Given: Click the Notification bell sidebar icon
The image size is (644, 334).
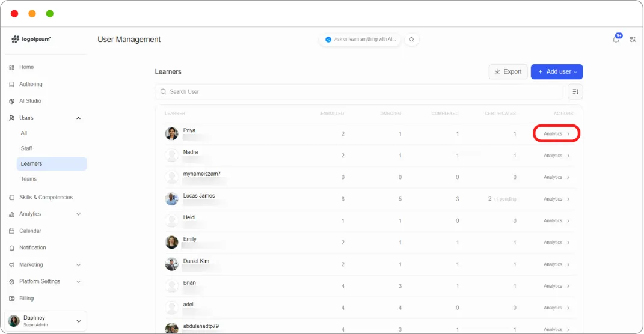Looking at the screenshot, I should click(11, 248).
